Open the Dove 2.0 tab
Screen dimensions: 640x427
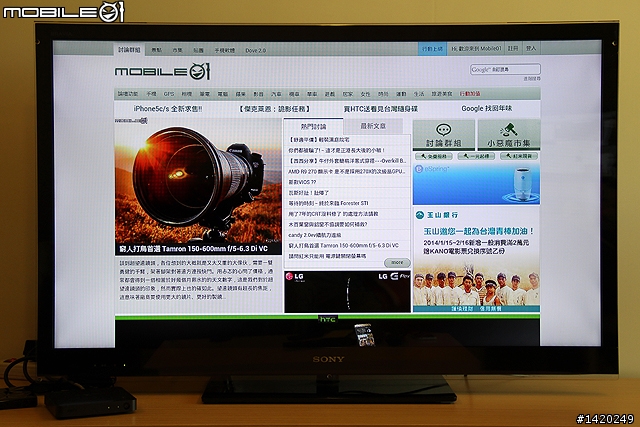pos(256,51)
